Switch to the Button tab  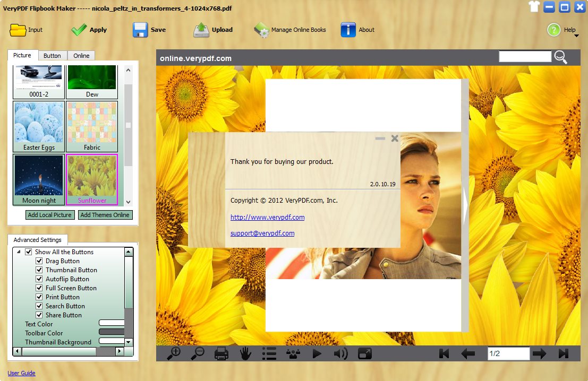pyautogui.click(x=52, y=55)
